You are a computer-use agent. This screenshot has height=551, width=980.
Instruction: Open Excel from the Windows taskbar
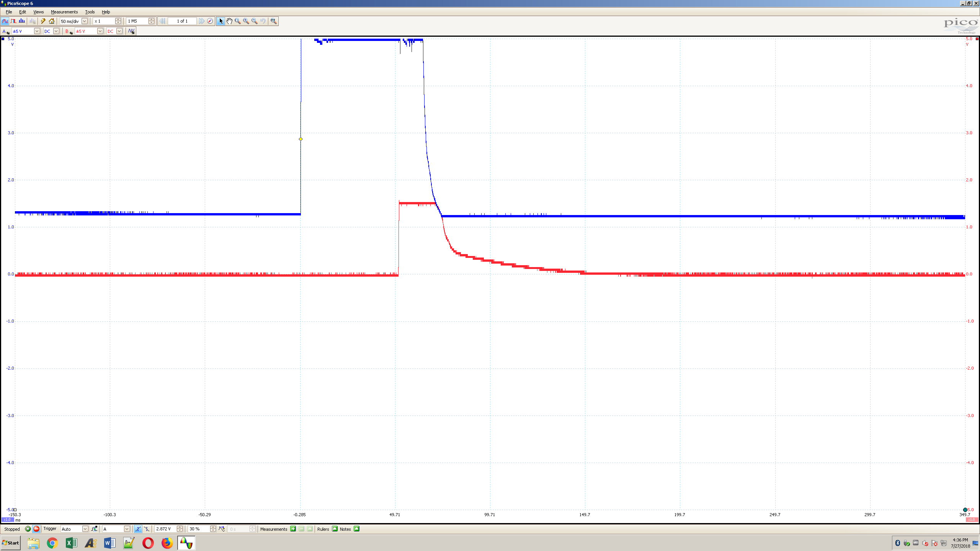coord(71,543)
